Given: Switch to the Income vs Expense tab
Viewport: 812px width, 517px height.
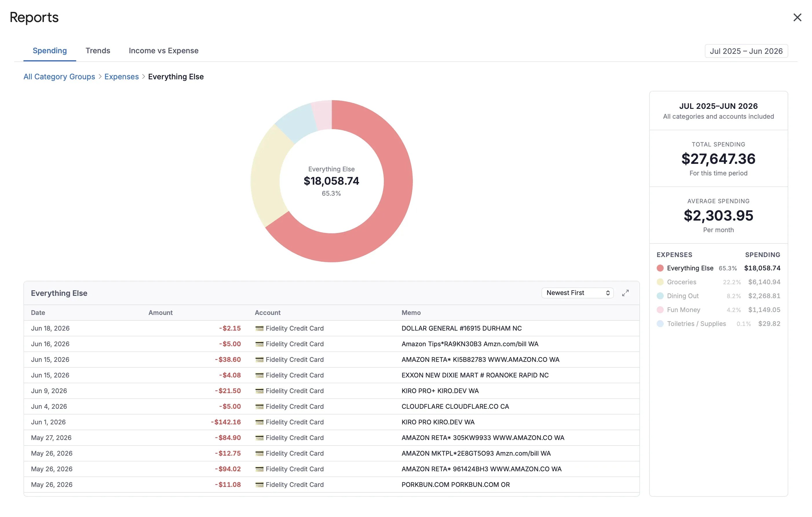Looking at the screenshot, I should [x=164, y=51].
